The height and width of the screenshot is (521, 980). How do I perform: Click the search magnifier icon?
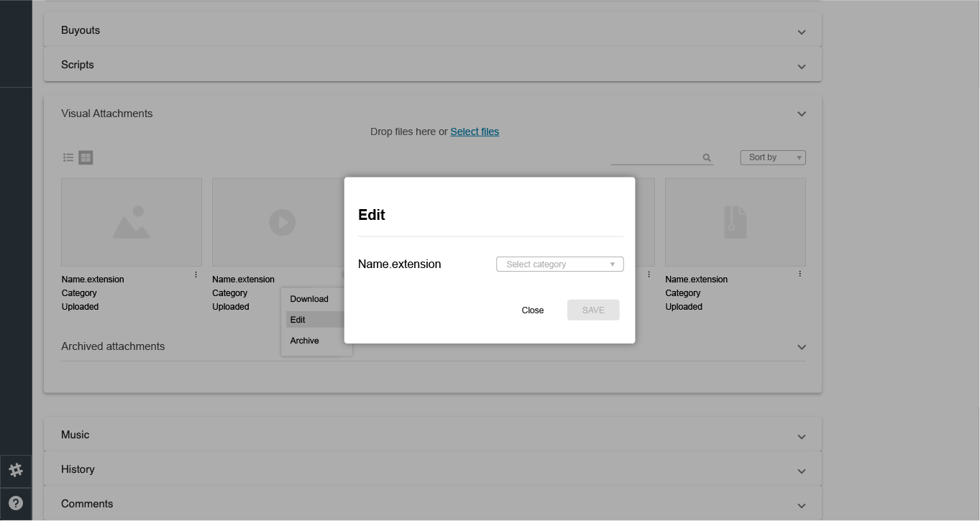pos(707,157)
